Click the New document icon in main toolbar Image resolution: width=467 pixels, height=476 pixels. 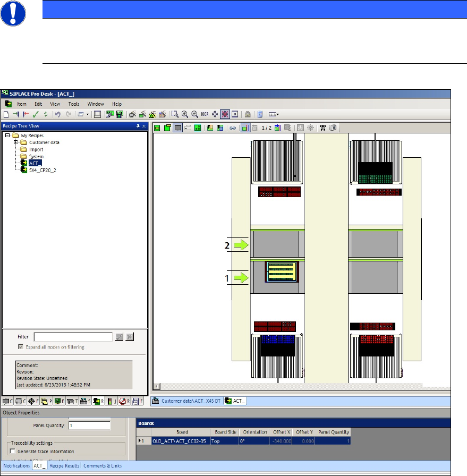coord(6,114)
